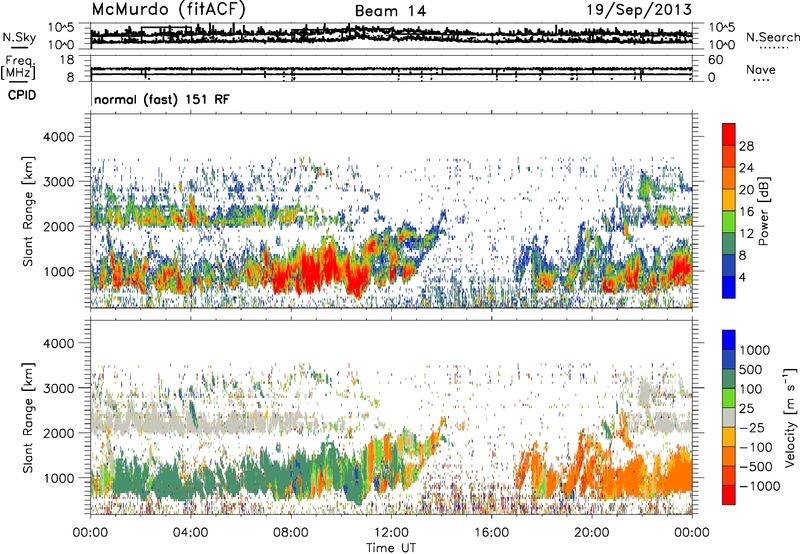Click the left 10^5 noise axis label
800x554 pixels.
pyautogui.click(x=61, y=28)
